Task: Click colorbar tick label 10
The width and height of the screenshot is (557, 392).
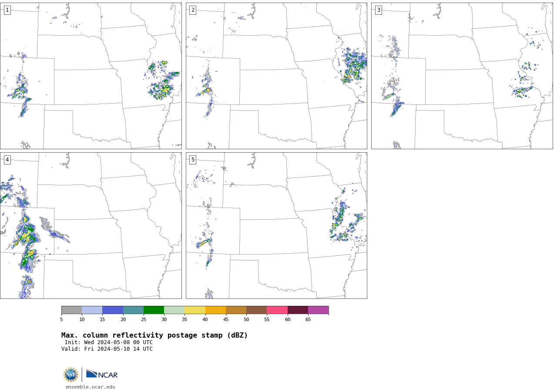Action: pyautogui.click(x=82, y=320)
